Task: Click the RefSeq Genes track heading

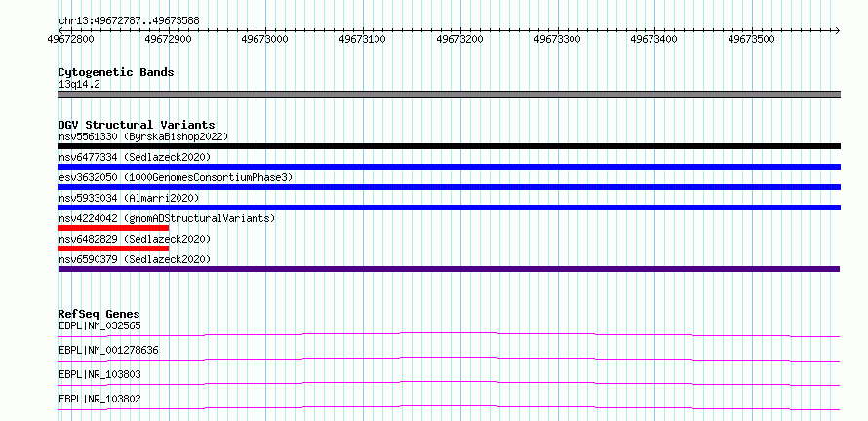Action: 99,314
